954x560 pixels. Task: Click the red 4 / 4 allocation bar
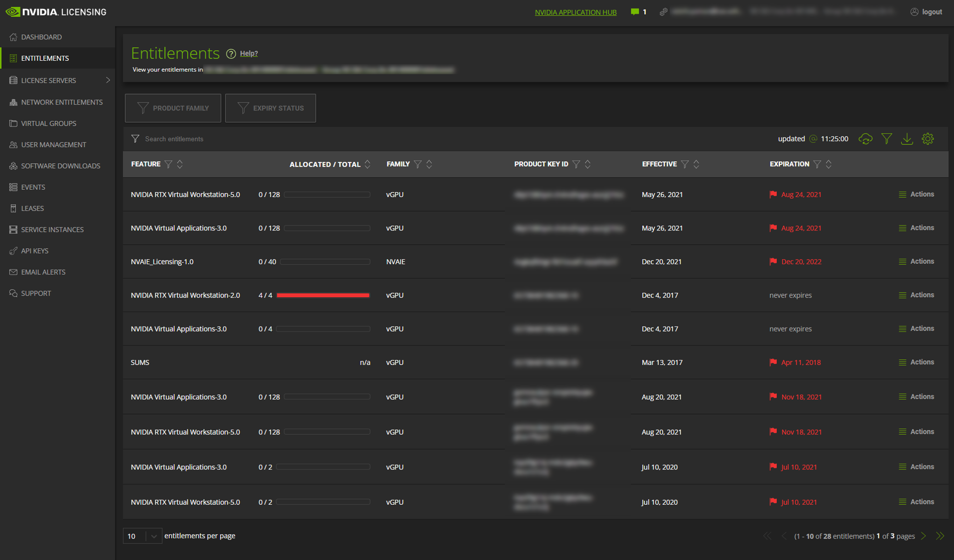click(323, 295)
